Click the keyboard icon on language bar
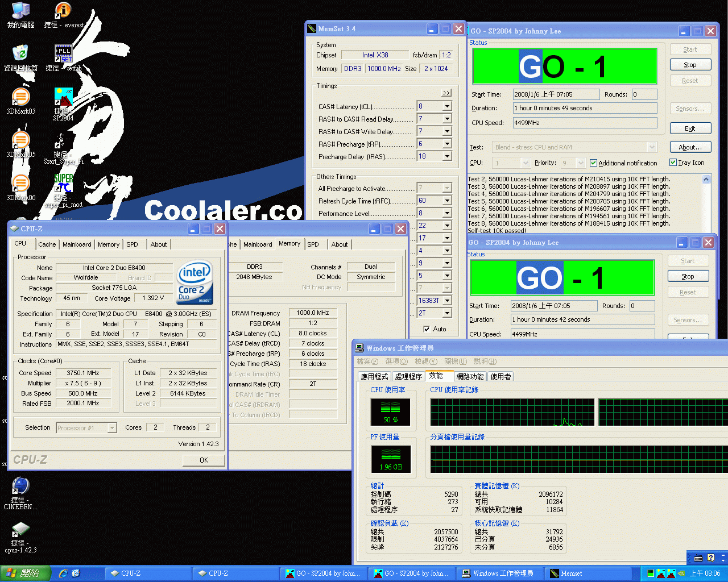Viewport: 728px width, 582px height. 698,558
